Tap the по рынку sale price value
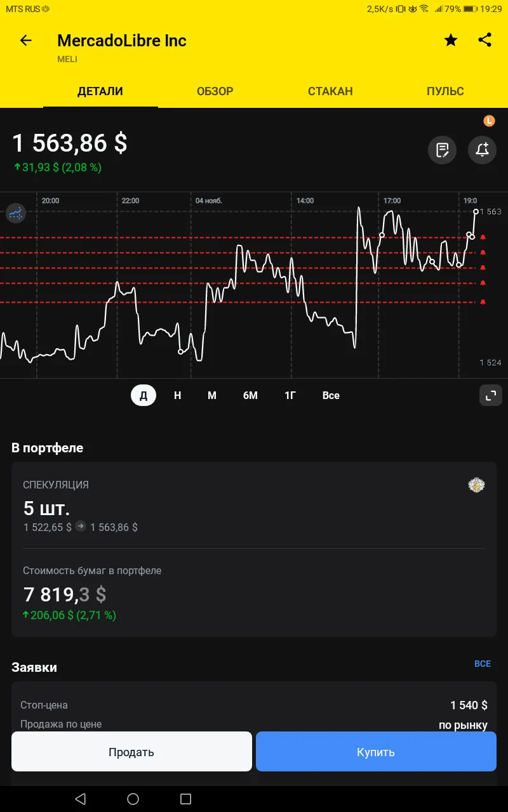Viewport: 508px width, 812px height. [463, 725]
